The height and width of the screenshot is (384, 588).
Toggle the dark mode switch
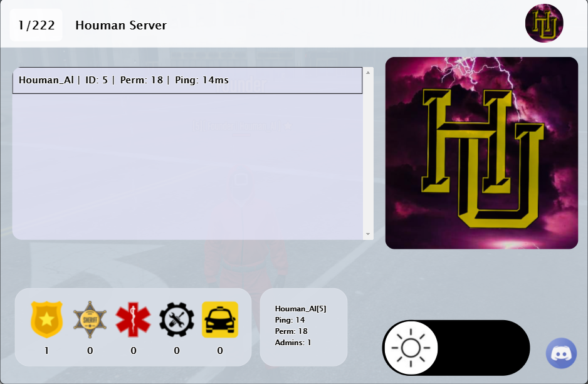456,348
